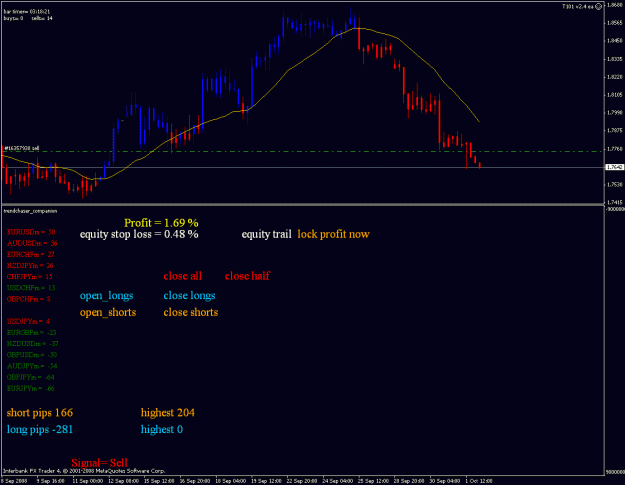Click the USDJPYm = 4 row
Viewport: 625px width, 485px height.
[x=28, y=321]
